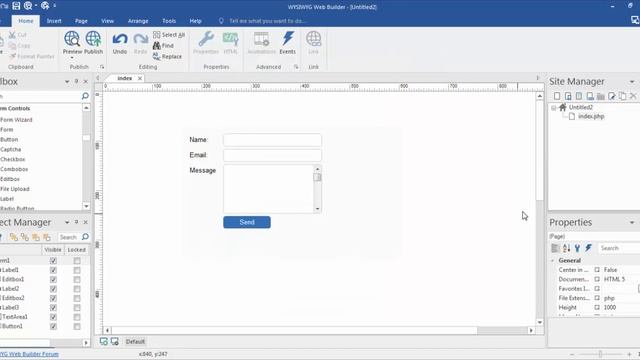Click the Tell me what you want to do box
Screen dimensions: 640x360
coord(267,21)
